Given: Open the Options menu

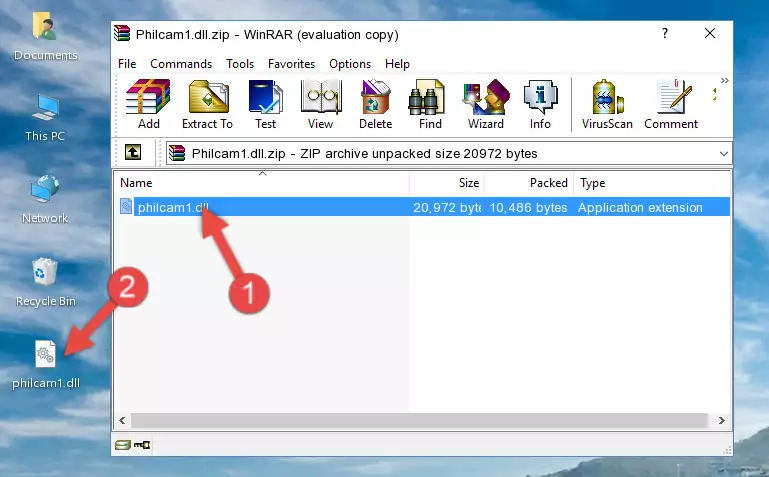Looking at the screenshot, I should pos(350,64).
